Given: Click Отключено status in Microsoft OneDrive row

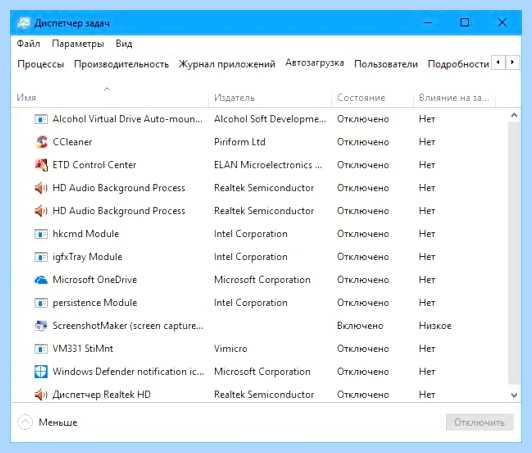Looking at the screenshot, I should point(363,280).
